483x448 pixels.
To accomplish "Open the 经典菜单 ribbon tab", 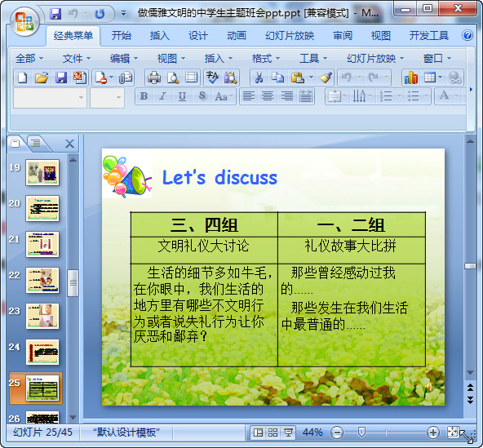I will point(73,36).
